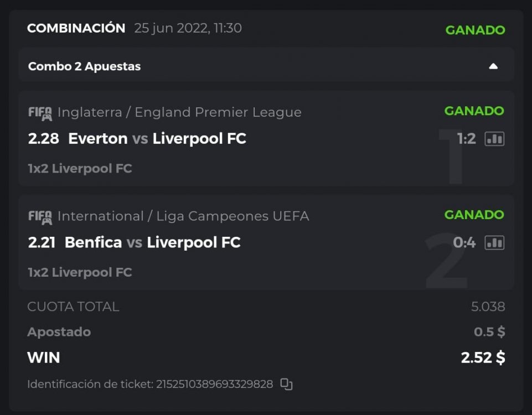Click the COMBINACIÓN title

coord(76,28)
